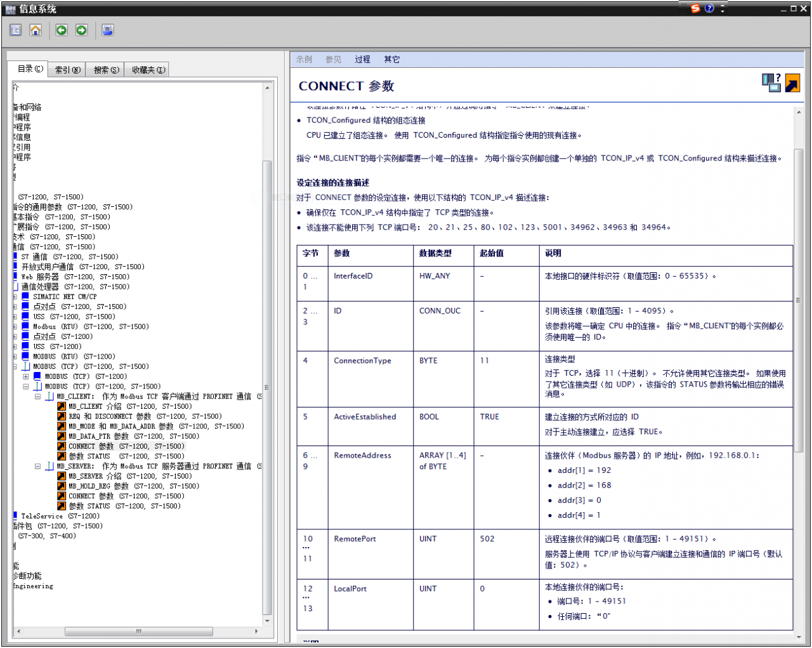Screen dimensions: 812x648
Task: Click topic icon of MB_DATA_PTR 参数
Action: pos(62,436)
